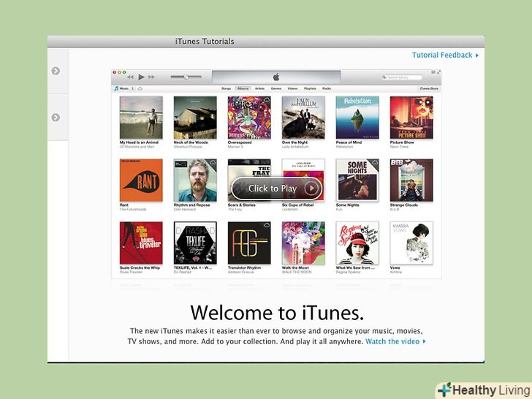
Task: Open the Music library dropdown
Action: (123, 88)
